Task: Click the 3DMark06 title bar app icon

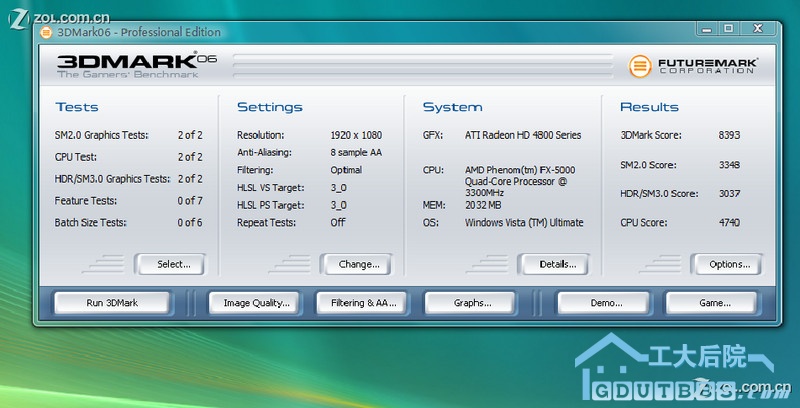Action: (46, 32)
